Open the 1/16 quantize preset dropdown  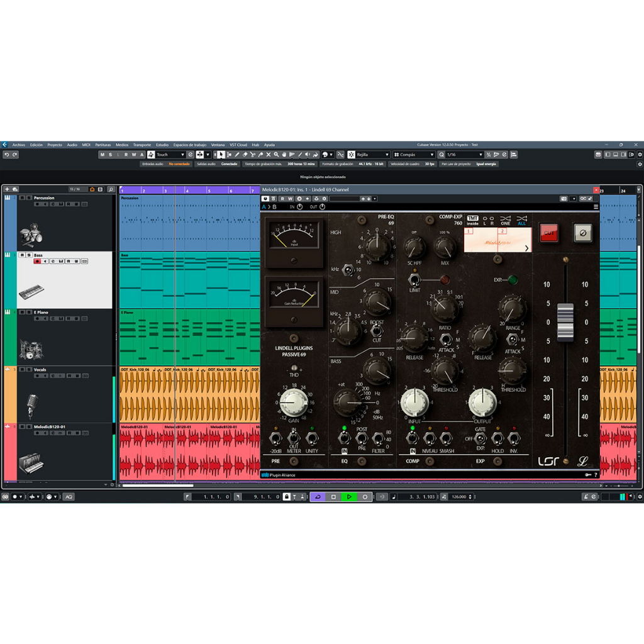click(464, 155)
